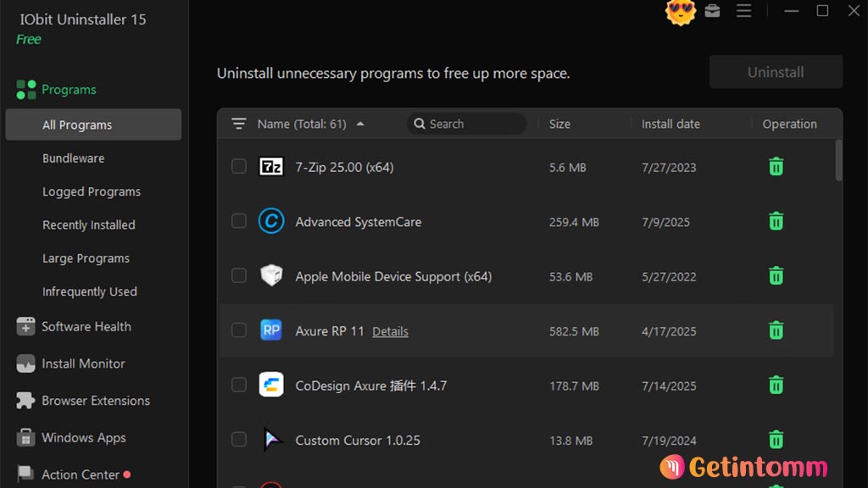Click the 7-Zip program icon
Image resolution: width=868 pixels, height=488 pixels.
(271, 167)
